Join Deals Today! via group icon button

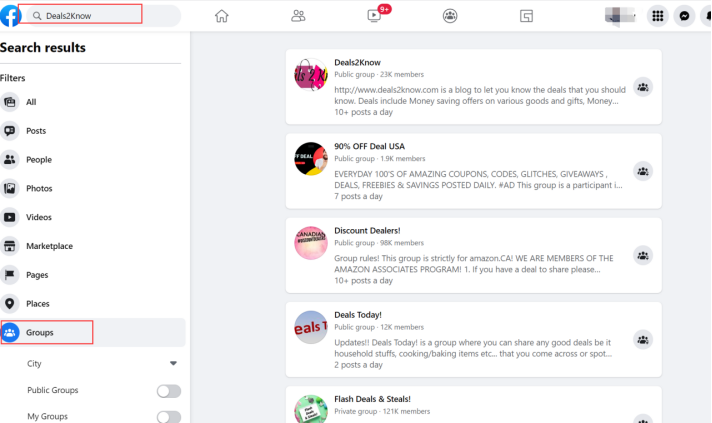coord(643,340)
